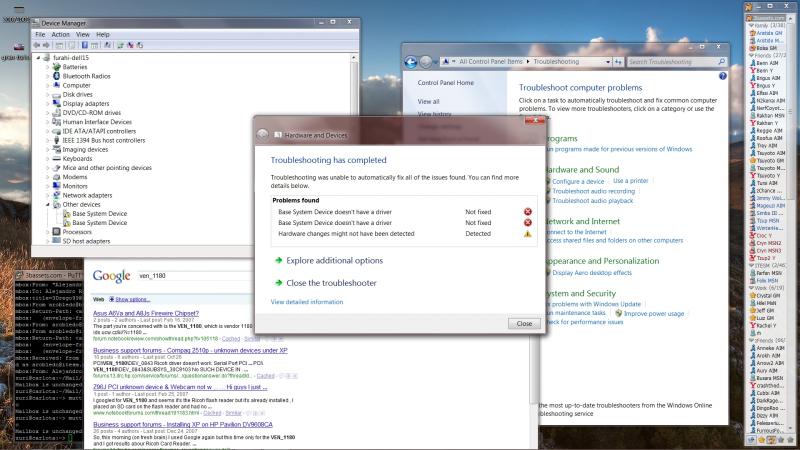Open the View menu in Device Manager
Image resolution: width=800 pixels, height=450 pixels.
coord(82,34)
